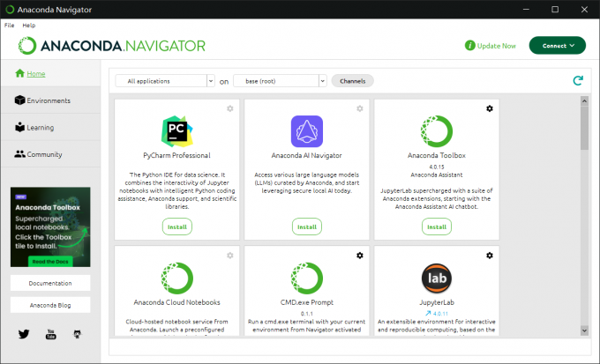This screenshot has height=364, width=600.
Task: Click CMD.exe Prompt version 0.1.1
Action: point(307,314)
